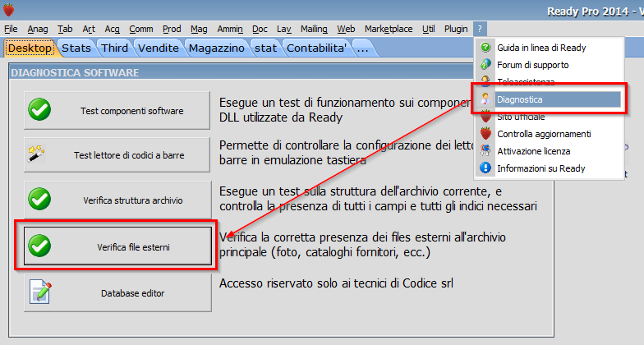Click the '...' more tabs tab

click(x=361, y=48)
